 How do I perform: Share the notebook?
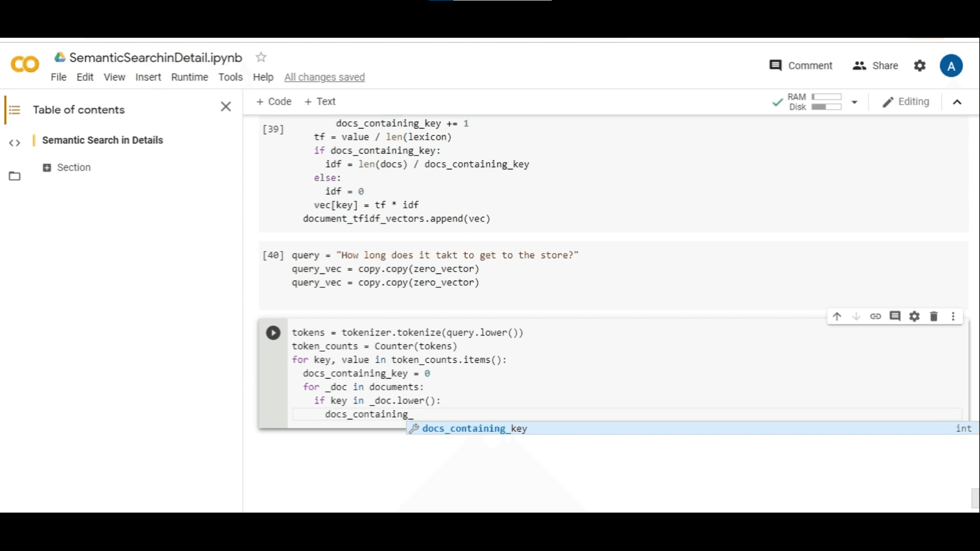875,65
